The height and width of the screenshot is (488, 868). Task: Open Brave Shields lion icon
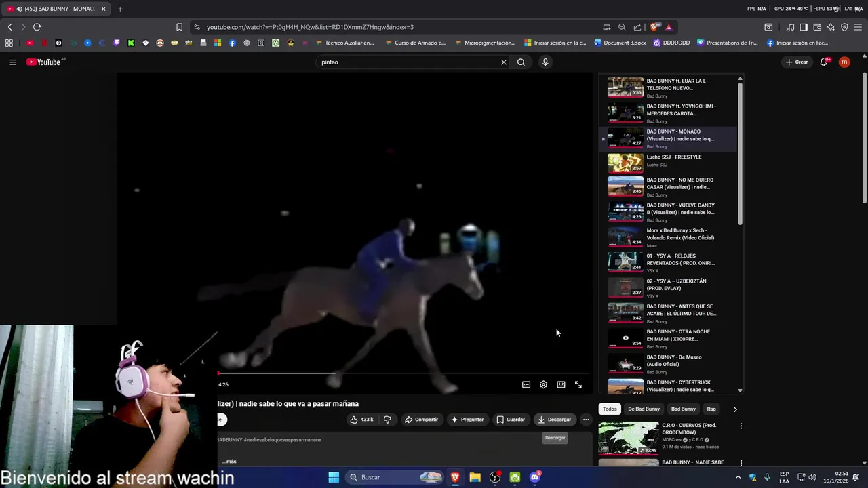[x=654, y=27]
